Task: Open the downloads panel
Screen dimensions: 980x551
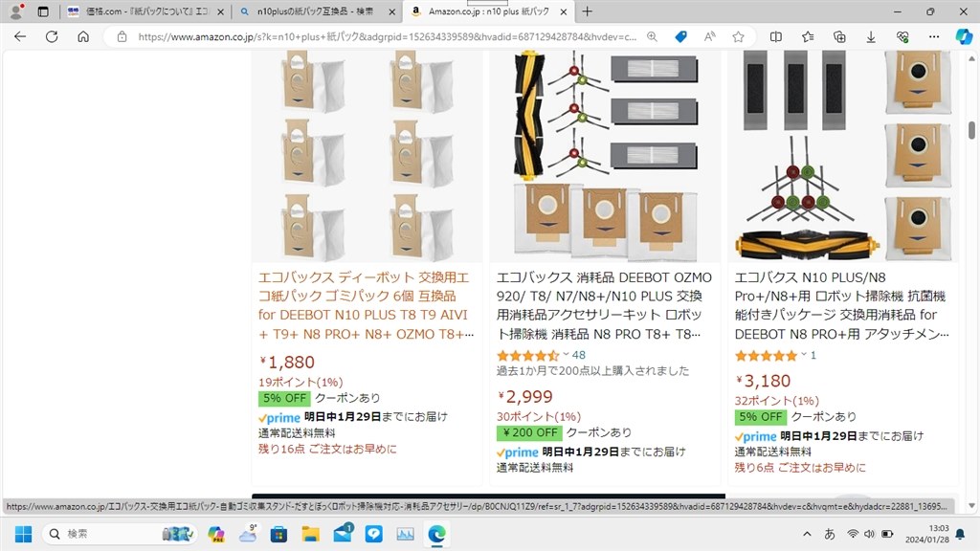Action: [x=871, y=37]
